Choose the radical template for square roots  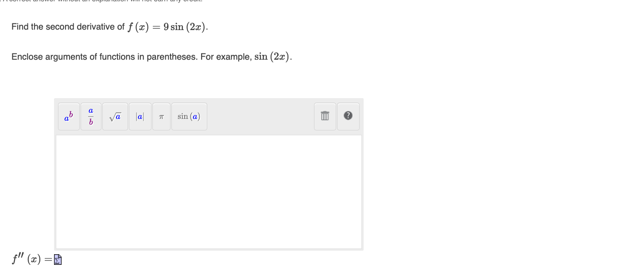(x=115, y=116)
